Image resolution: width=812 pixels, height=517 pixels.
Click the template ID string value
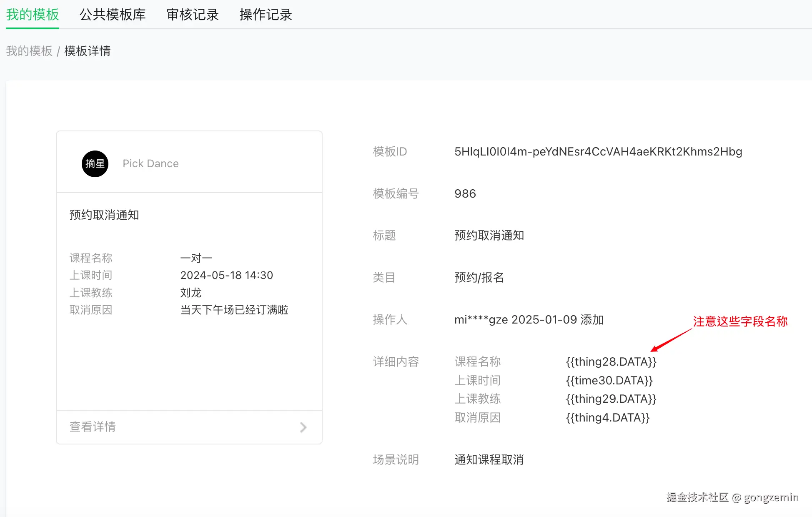[598, 151]
